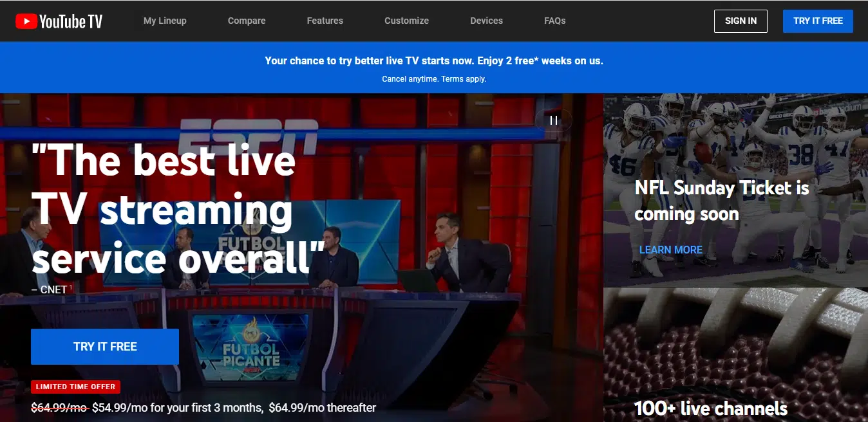Click LEARN MORE about NFL Sunday Ticket
Image resolution: width=868 pixels, height=422 pixels.
click(672, 250)
